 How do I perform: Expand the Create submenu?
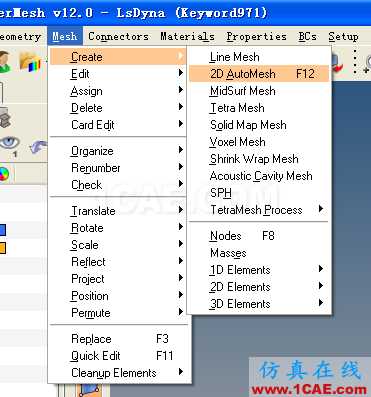pyautogui.click(x=118, y=57)
